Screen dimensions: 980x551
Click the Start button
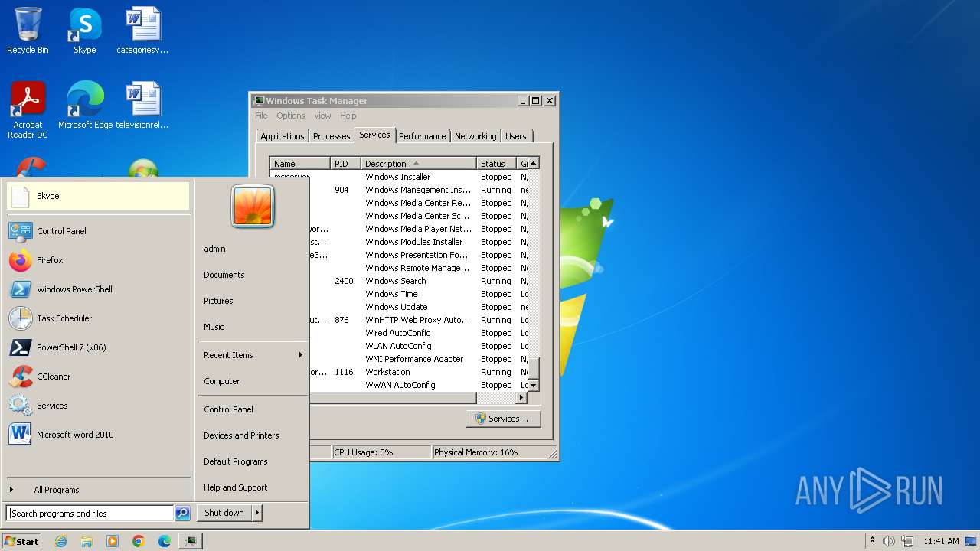pos(21,541)
